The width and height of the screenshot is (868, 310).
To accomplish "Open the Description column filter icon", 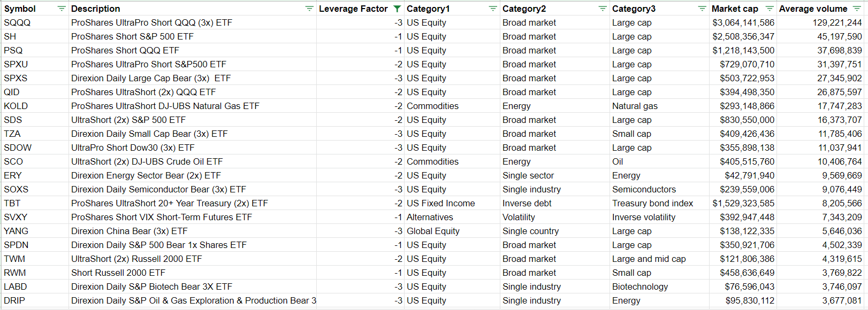I will coord(309,9).
